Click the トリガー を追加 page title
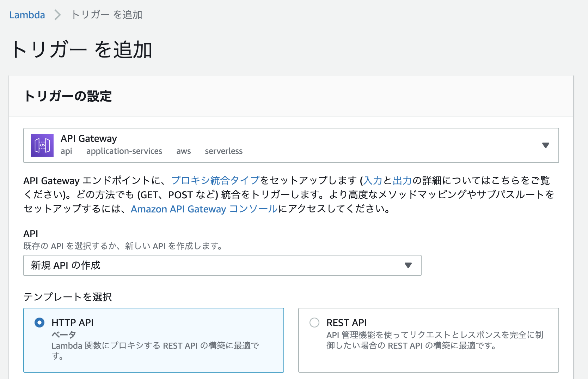This screenshot has width=588, height=379. click(x=82, y=49)
